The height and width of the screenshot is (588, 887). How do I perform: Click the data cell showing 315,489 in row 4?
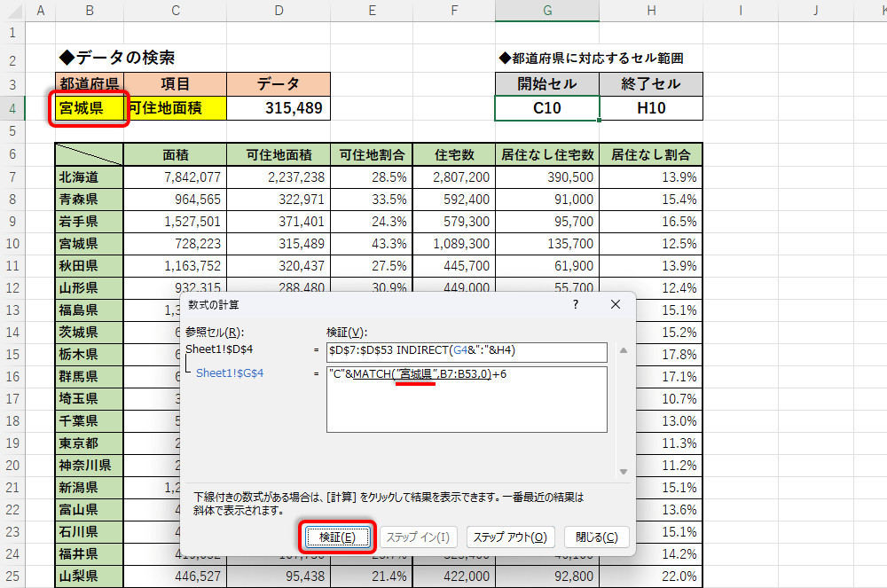pyautogui.click(x=279, y=108)
